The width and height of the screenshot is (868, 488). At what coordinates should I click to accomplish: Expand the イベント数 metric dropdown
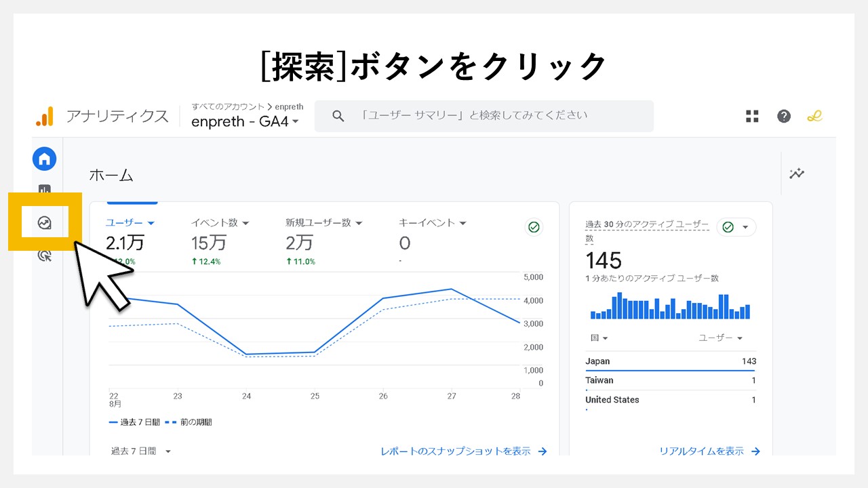pyautogui.click(x=220, y=222)
